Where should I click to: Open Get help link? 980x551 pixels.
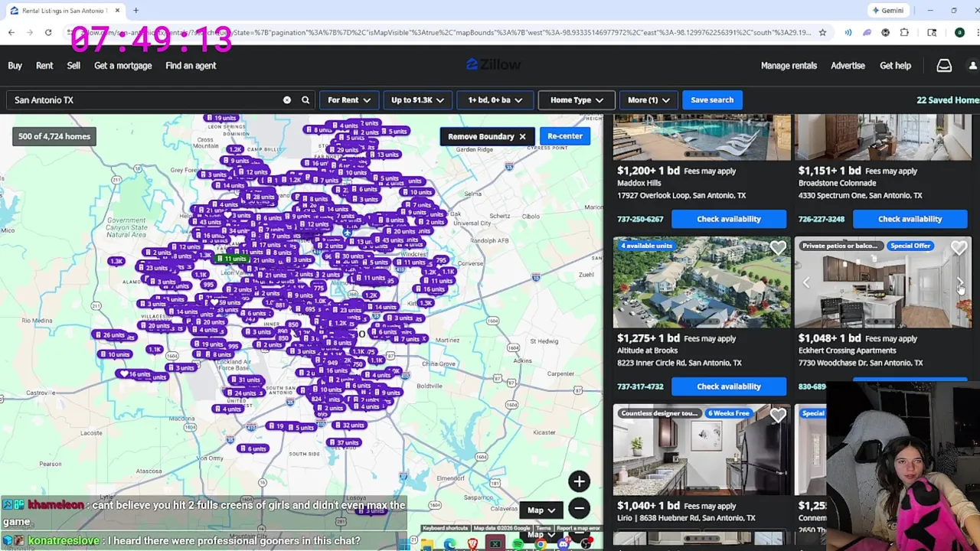895,66
